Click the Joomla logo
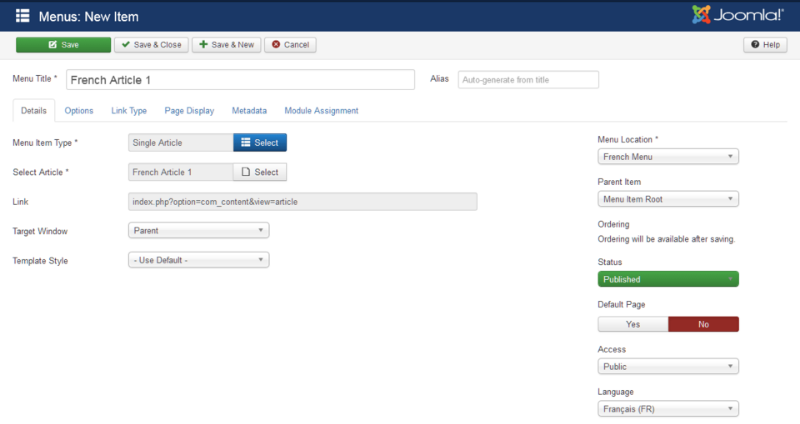The height and width of the screenshot is (424, 800). [737, 15]
